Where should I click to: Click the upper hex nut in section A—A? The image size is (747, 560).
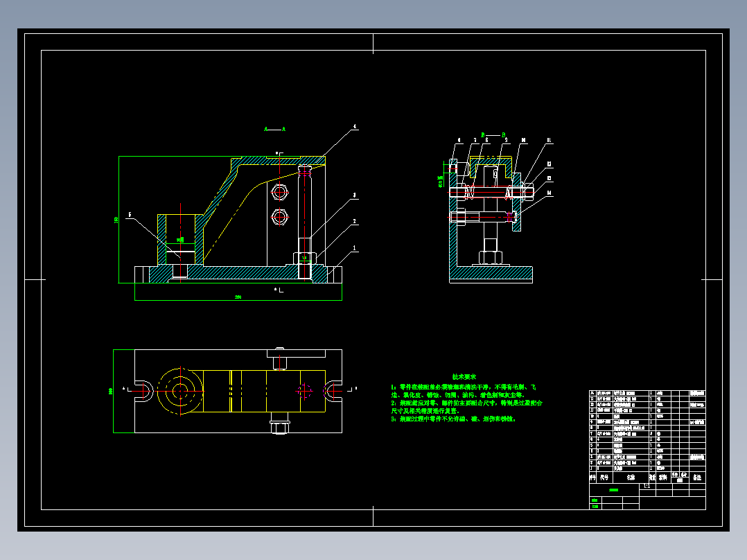[280, 193]
